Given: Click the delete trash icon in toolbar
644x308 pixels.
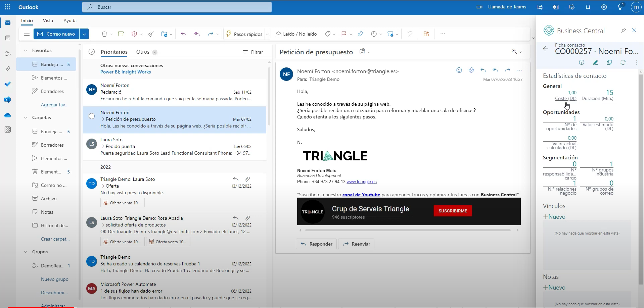Looking at the screenshot, I should tap(104, 34).
